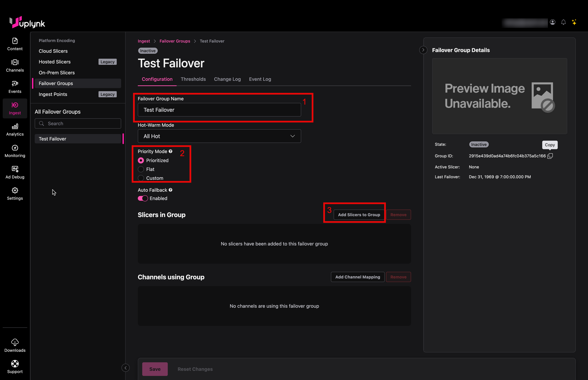Switch to the Thresholds tab
The width and height of the screenshot is (588, 380).
point(193,79)
